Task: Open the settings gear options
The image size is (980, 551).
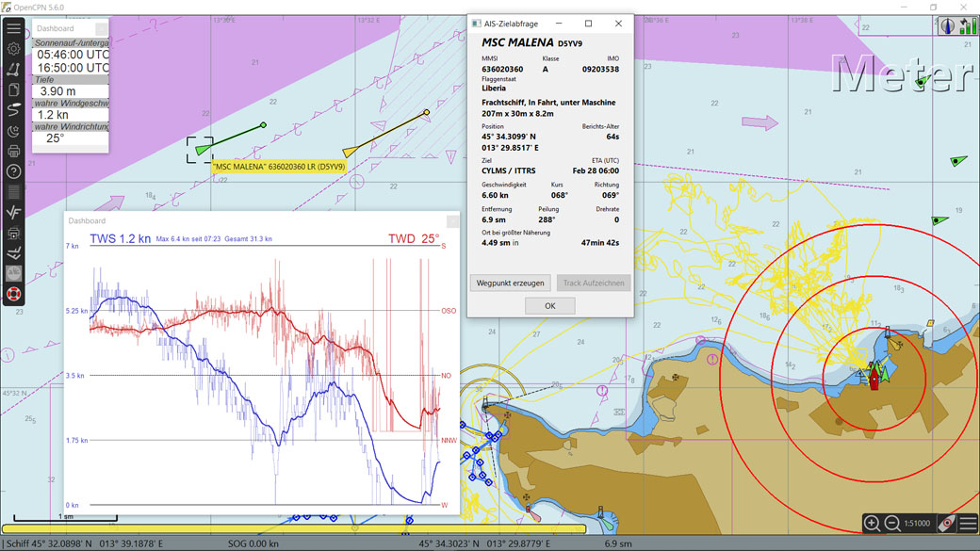Action: click(14, 49)
